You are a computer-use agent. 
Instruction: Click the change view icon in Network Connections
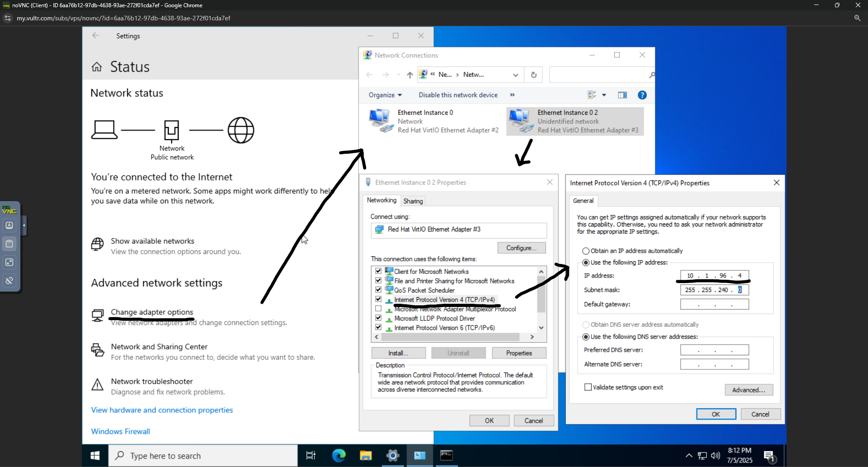tap(592, 95)
